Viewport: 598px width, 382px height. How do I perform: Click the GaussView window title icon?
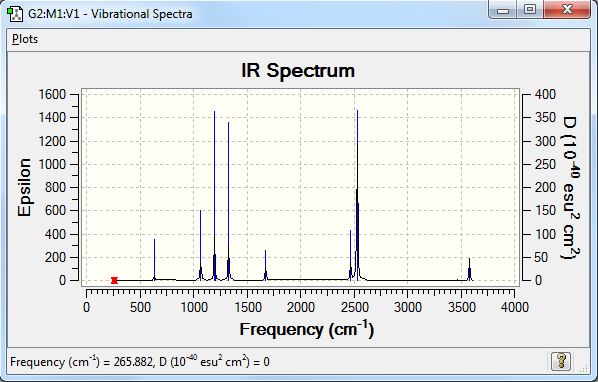[15, 14]
